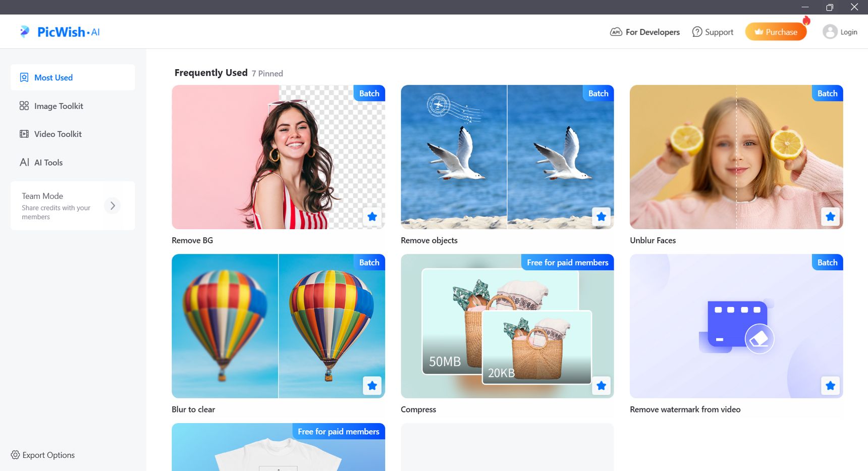Image resolution: width=868 pixels, height=471 pixels.
Task: Unpin Compress using its star
Action: [x=601, y=386]
